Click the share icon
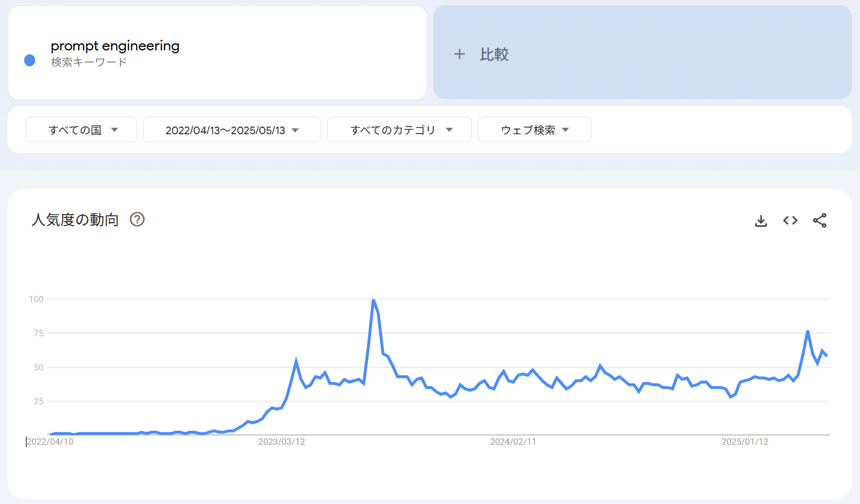Viewport: 860px width, 504px height. [x=820, y=220]
